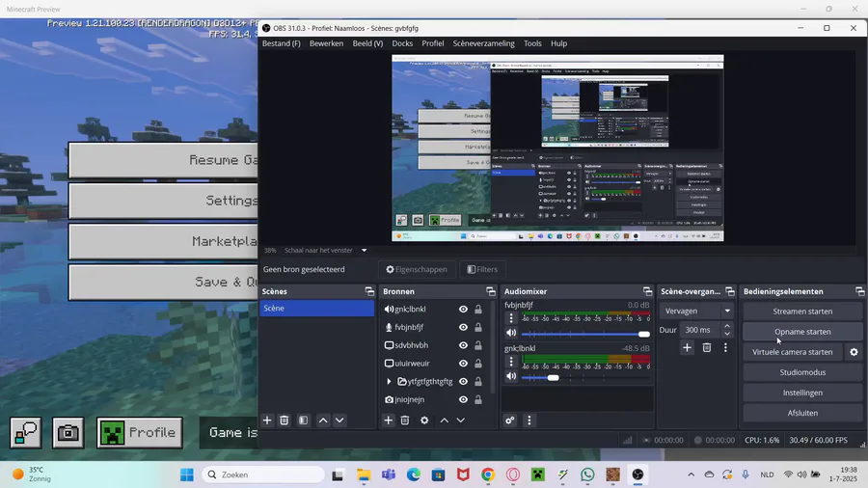Add a scene transition with plus
This screenshot has height=488, width=868.
coord(687,347)
